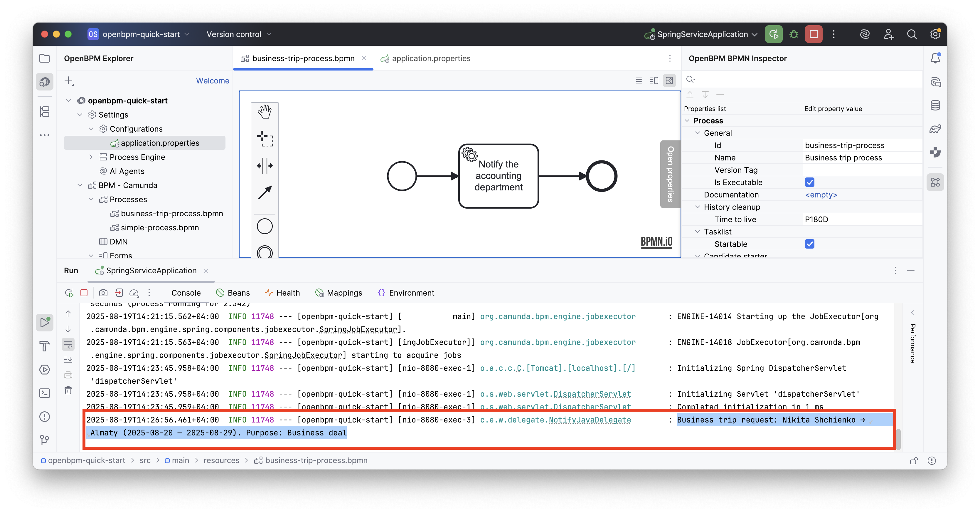The image size is (980, 513).
Task: Open Search Everywhere magnifier
Action: pos(912,34)
